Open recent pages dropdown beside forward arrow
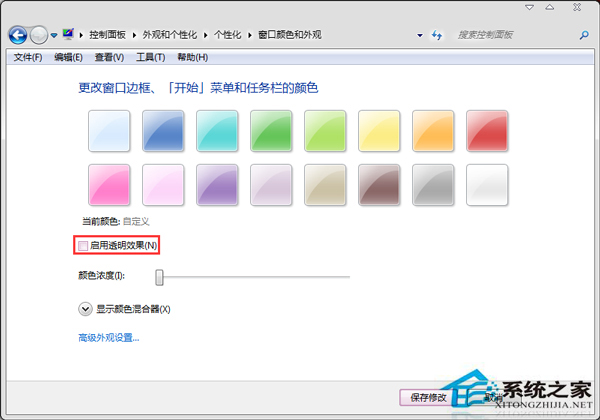600x420 pixels. click(54, 35)
